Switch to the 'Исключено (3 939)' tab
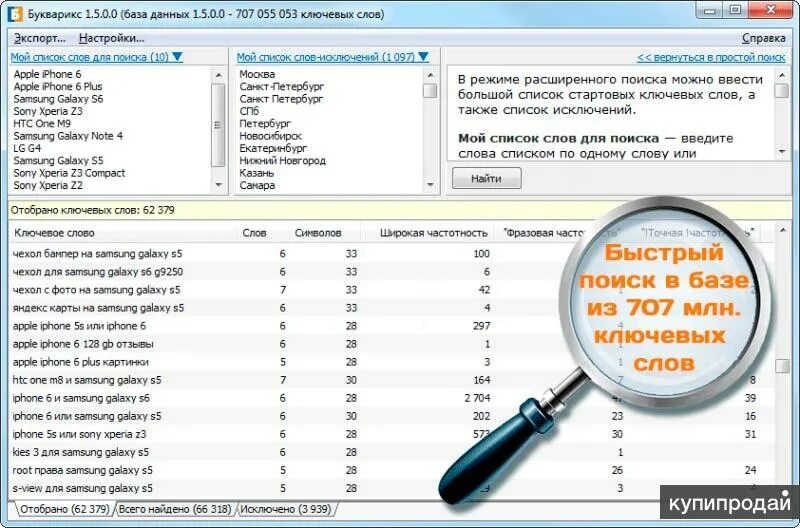The image size is (800, 528). click(285, 509)
